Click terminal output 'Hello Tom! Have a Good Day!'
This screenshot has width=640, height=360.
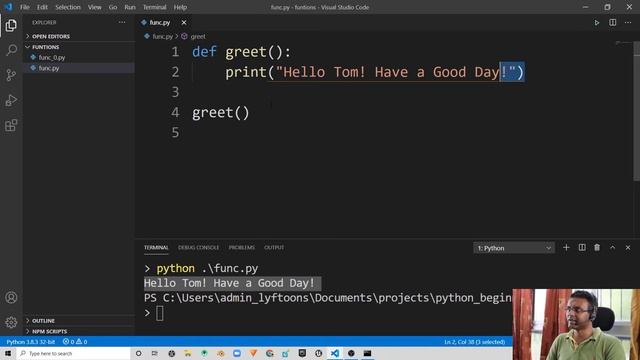point(229,283)
